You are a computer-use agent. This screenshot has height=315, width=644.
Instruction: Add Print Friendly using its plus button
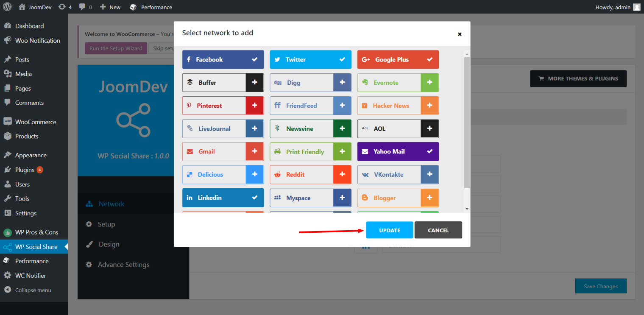342,151
